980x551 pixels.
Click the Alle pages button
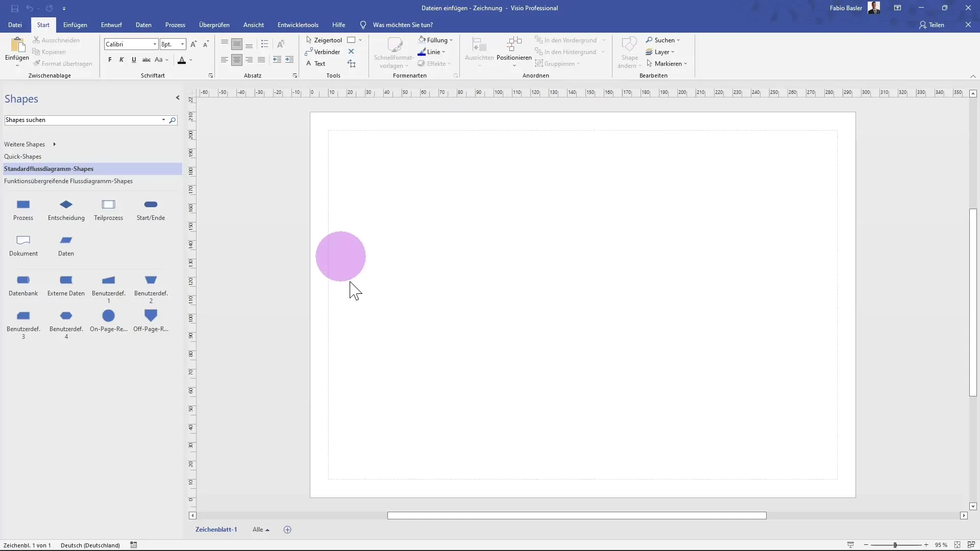coord(261,530)
